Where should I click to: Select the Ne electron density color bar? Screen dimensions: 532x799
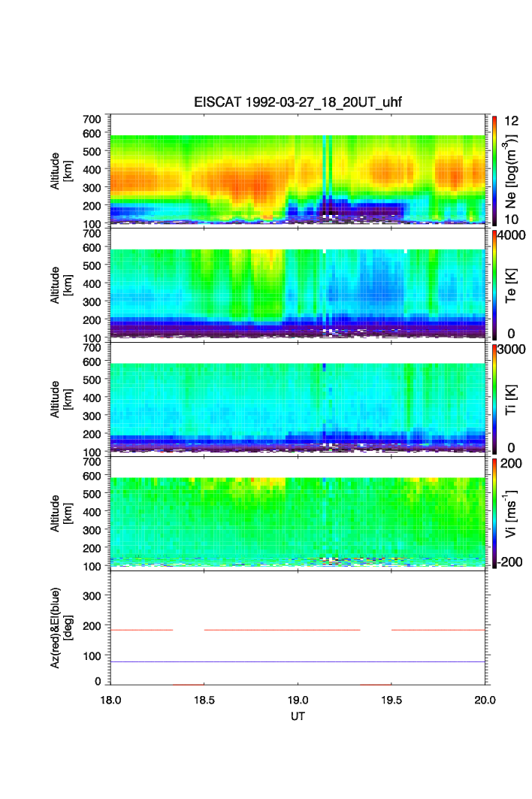tap(494, 171)
